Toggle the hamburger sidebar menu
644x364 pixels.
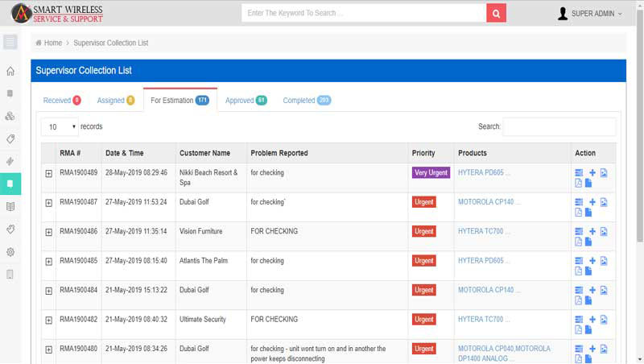click(x=10, y=42)
